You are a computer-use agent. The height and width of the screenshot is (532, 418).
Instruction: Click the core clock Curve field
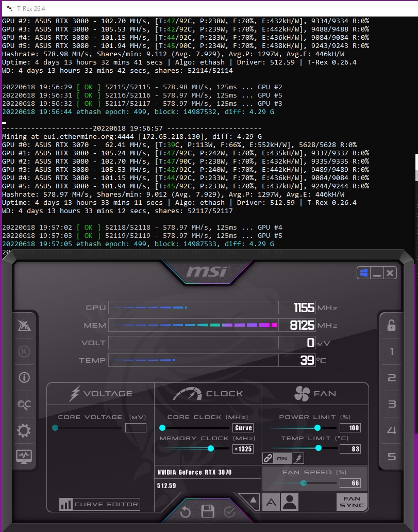(243, 428)
